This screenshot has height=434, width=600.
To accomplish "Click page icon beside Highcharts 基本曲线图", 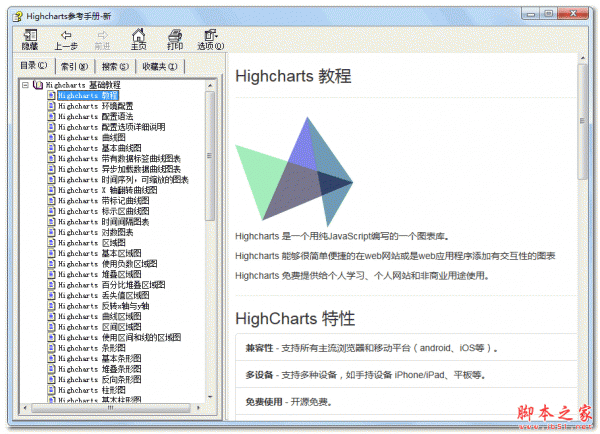I will pyautogui.click(x=51, y=148).
